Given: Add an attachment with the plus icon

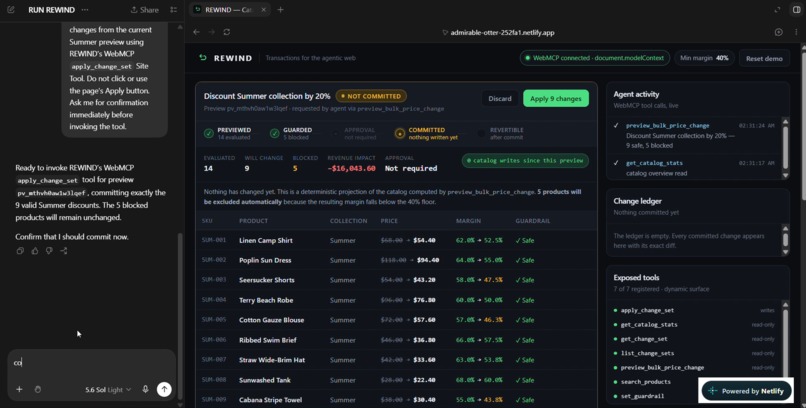Looking at the screenshot, I should click(19, 390).
